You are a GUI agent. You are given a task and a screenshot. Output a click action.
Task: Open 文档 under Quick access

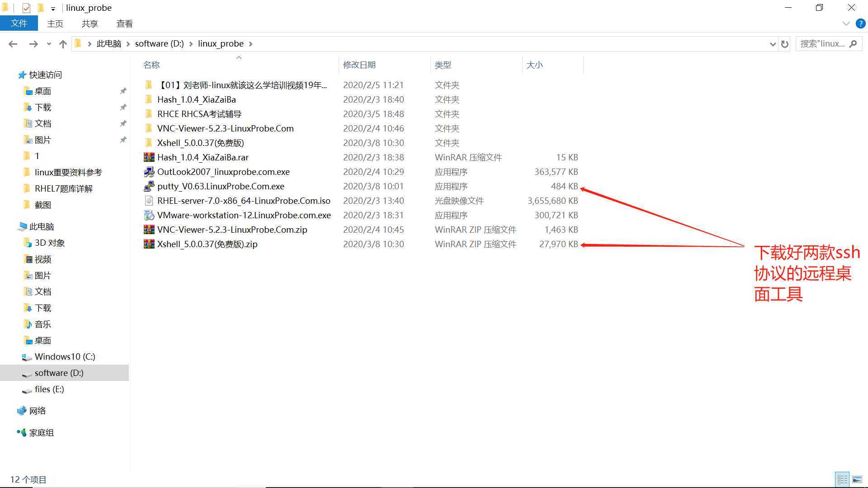tap(43, 124)
